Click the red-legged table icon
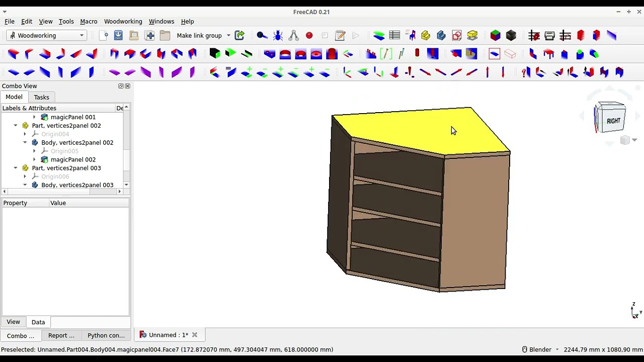This screenshot has width=644, height=362. click(549, 54)
